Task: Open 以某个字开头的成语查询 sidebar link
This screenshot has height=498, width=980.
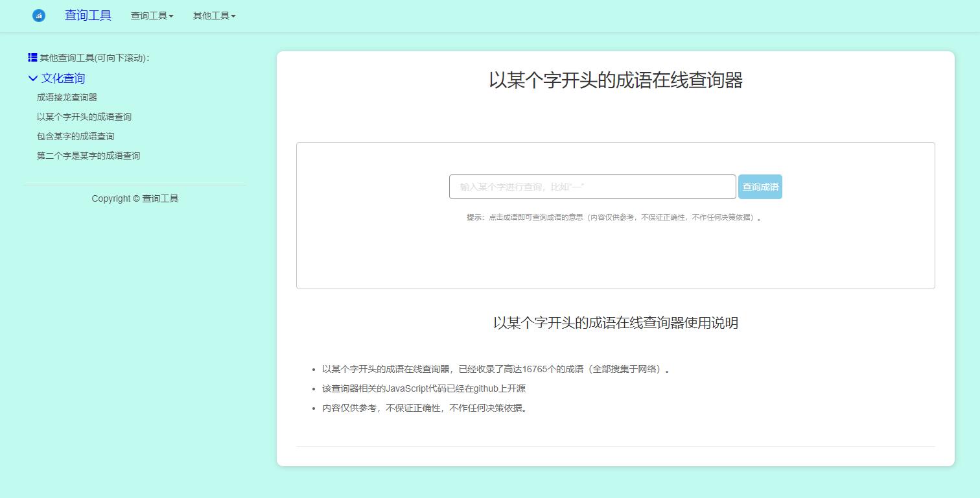Action: tap(84, 117)
